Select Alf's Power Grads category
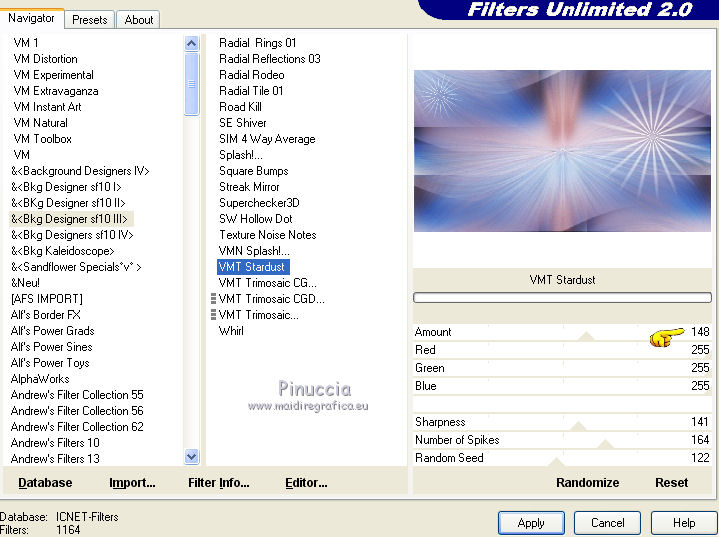 pos(52,331)
